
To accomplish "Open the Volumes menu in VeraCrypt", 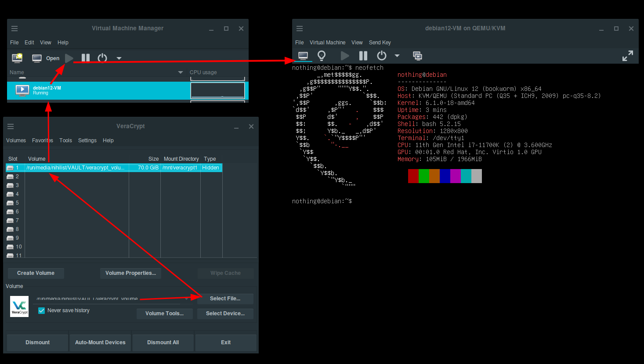I will [16, 141].
